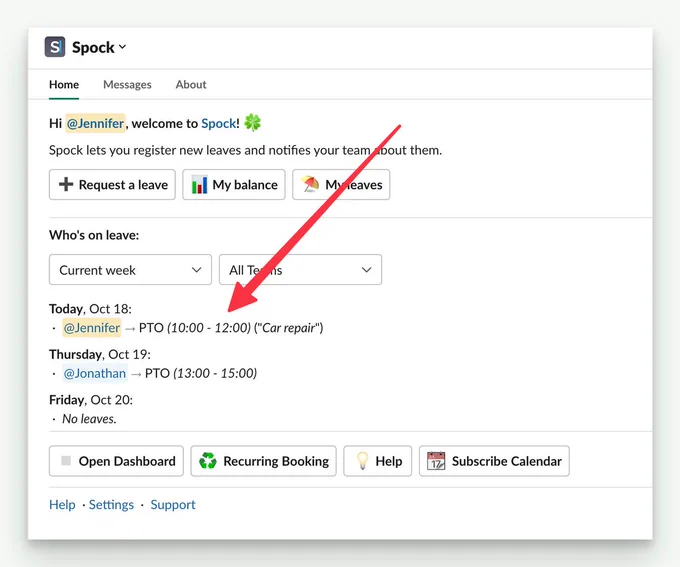The width and height of the screenshot is (680, 567).
Task: Click @Jonathan in the Thursday leave entry
Action: point(95,374)
